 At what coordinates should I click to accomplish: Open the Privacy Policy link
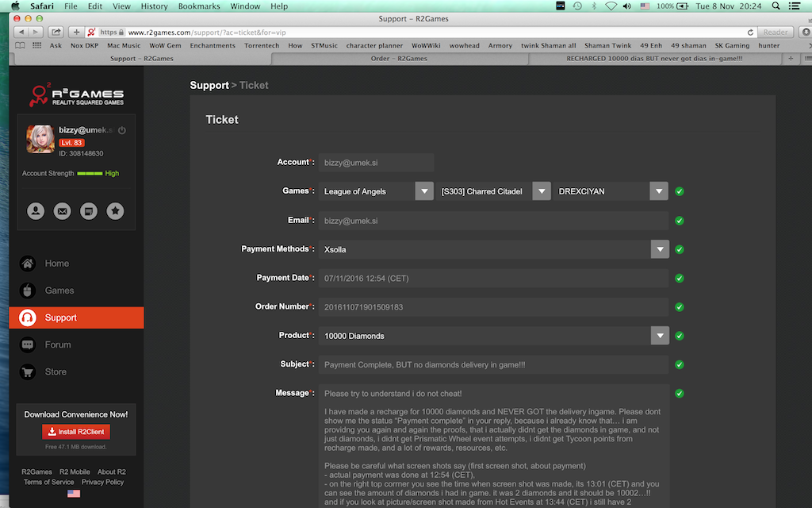point(102,482)
